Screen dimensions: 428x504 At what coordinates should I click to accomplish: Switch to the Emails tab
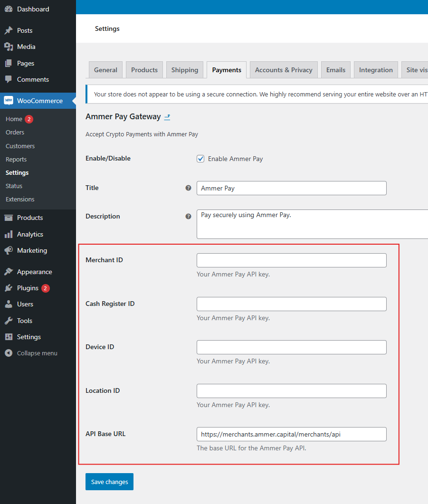[x=336, y=70]
